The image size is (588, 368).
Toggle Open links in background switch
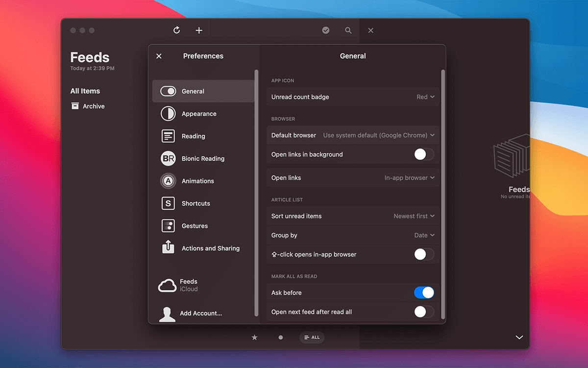[424, 155]
